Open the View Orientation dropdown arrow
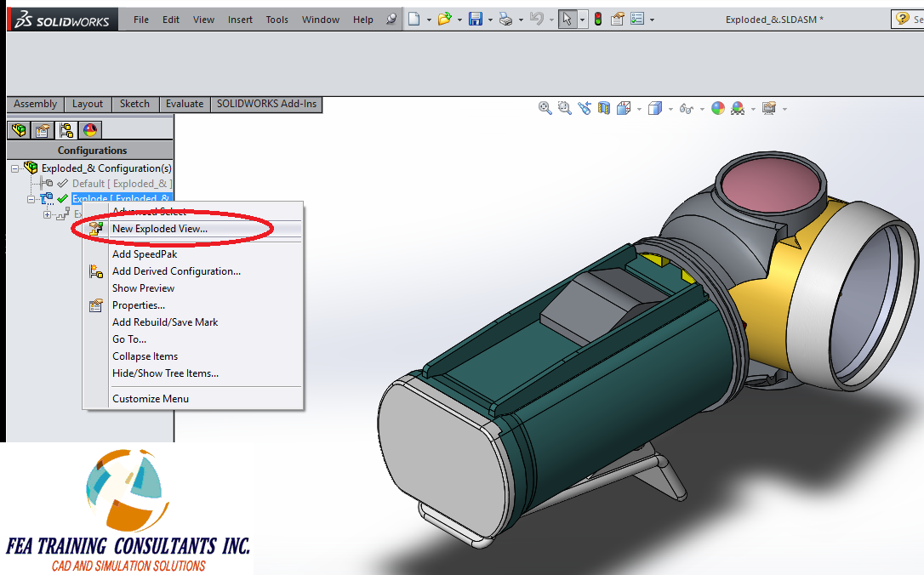The image size is (924, 575). [x=639, y=108]
